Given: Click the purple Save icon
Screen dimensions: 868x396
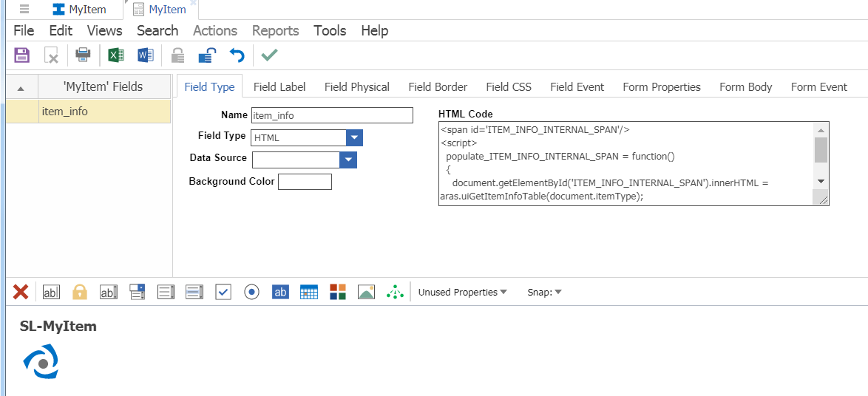Looking at the screenshot, I should tap(21, 55).
